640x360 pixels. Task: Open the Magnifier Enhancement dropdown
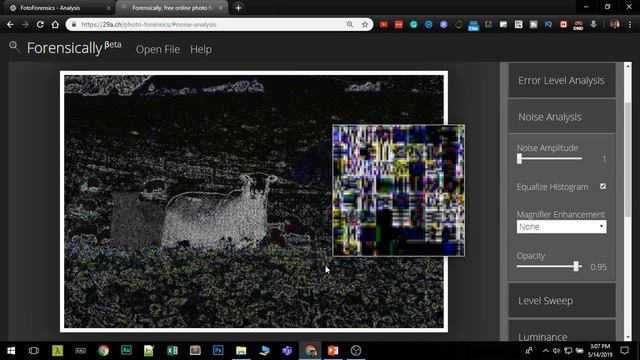click(x=562, y=227)
